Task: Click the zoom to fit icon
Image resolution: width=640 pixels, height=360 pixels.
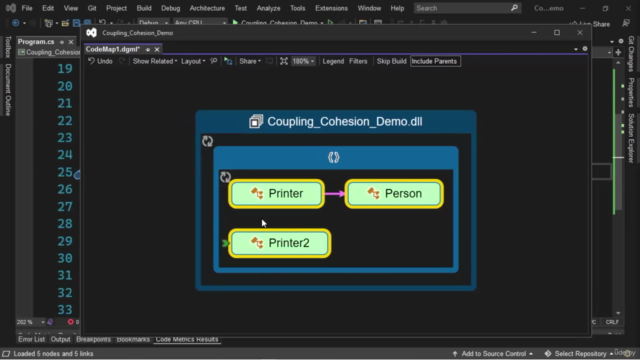Action: tap(284, 61)
